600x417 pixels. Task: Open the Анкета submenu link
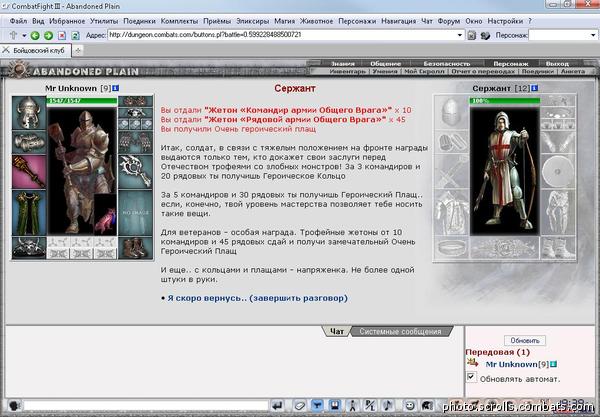click(x=573, y=71)
